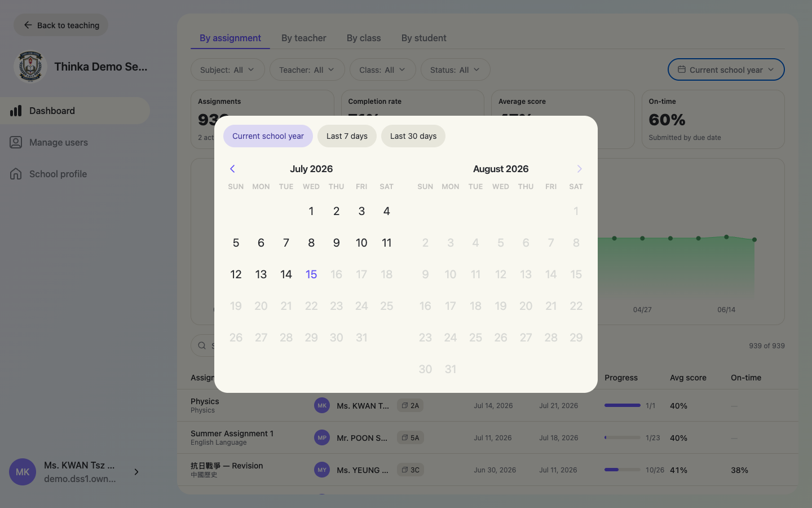Image resolution: width=812 pixels, height=508 pixels.
Task: Click the On-time 60% stat card
Action: pos(713,120)
